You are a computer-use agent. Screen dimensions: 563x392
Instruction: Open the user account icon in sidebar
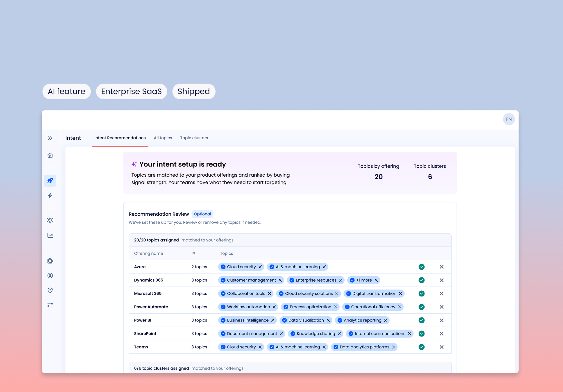click(x=50, y=276)
